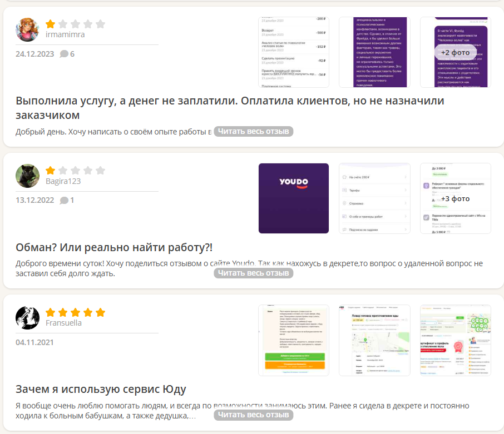This screenshot has height=434, width=504.
Task: Open the purple YOUDO logo thumbnail
Action: coord(294,198)
